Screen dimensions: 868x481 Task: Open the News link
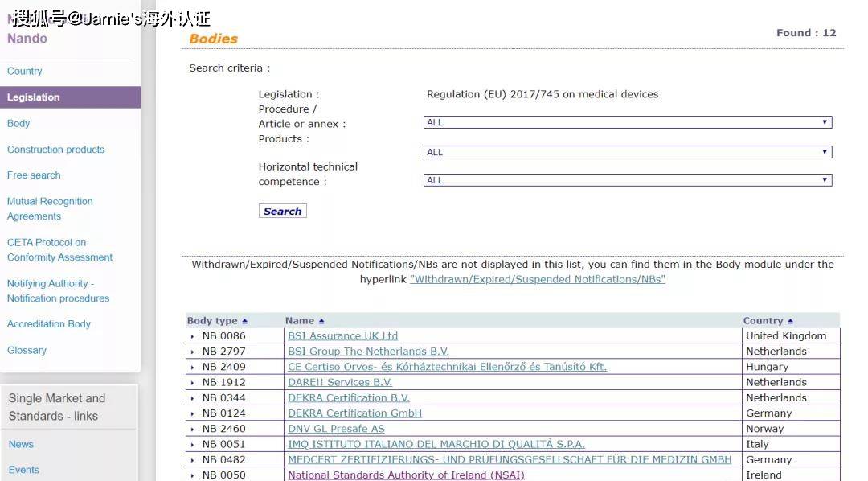point(21,444)
